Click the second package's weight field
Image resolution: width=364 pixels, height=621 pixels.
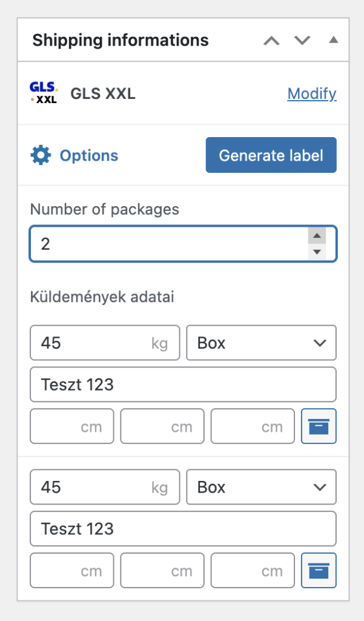(x=91, y=487)
